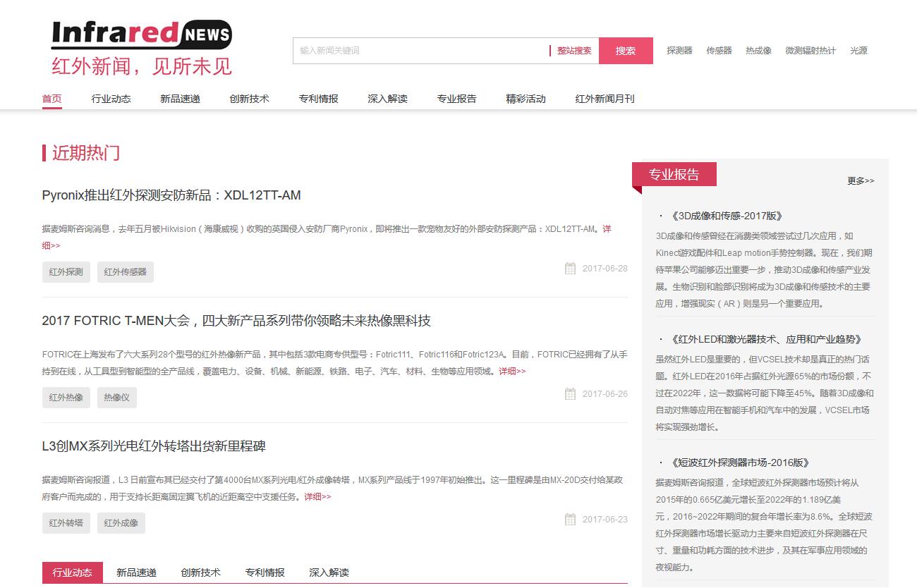Click the 2017-06-26 date text
917x588 pixels.
coord(605,394)
